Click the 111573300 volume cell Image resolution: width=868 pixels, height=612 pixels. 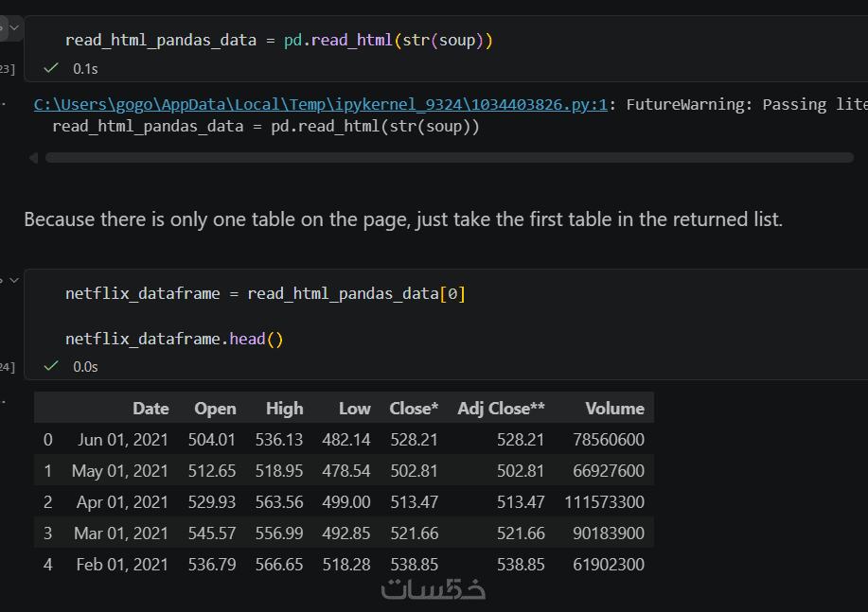click(604, 502)
